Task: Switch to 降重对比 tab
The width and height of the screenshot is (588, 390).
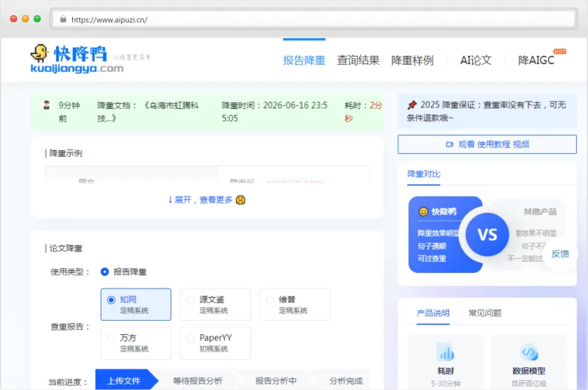Action: [424, 174]
